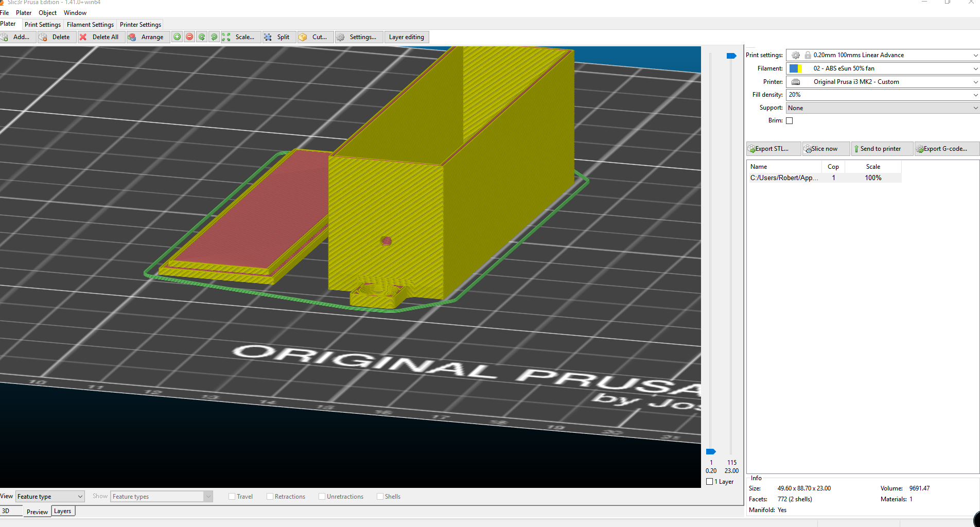Open the Window menu
The width and height of the screenshot is (980, 527).
[75, 13]
